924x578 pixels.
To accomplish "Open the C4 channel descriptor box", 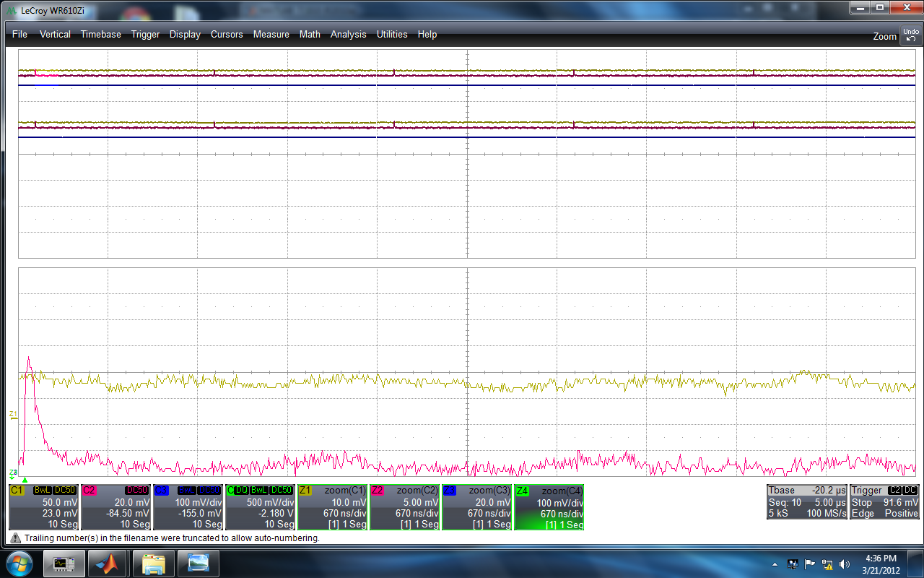I will point(260,507).
